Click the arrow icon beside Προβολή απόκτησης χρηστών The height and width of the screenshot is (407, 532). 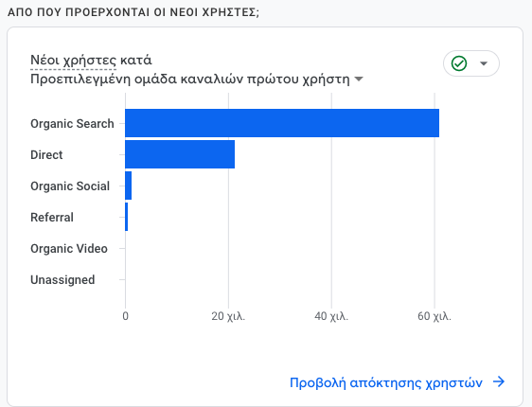(x=499, y=381)
